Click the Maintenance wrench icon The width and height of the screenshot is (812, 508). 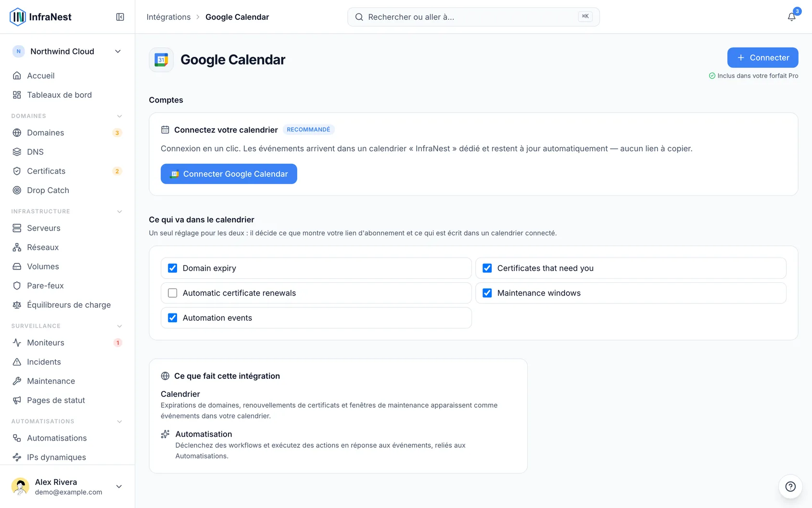[x=17, y=381]
